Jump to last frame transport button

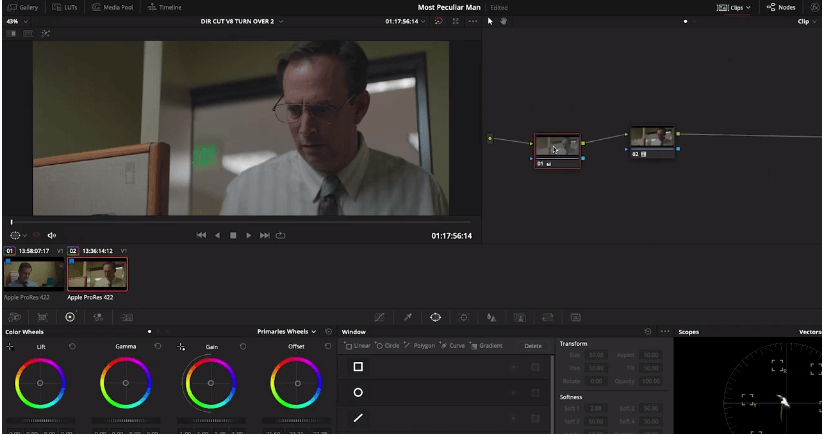[265, 236]
